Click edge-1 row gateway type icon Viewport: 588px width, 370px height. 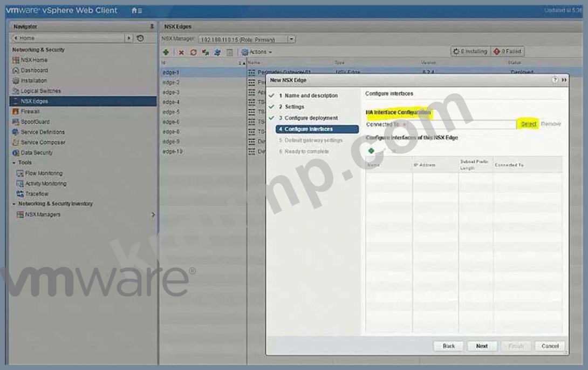click(x=251, y=72)
